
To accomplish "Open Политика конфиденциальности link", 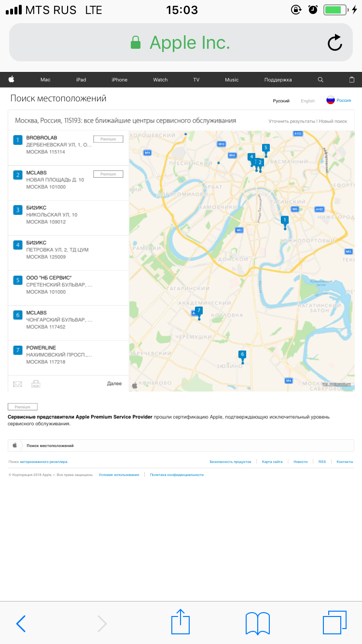I will tap(177, 475).
